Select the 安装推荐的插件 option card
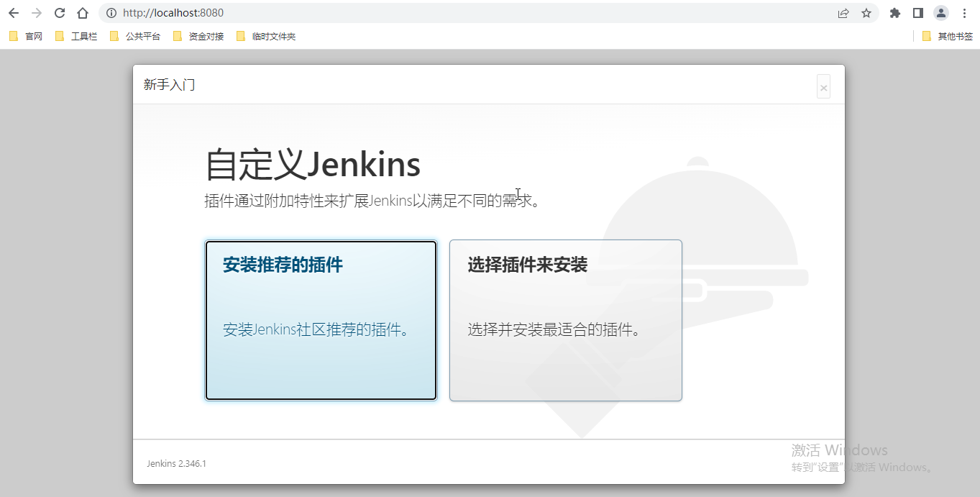The height and width of the screenshot is (497, 980). click(321, 320)
